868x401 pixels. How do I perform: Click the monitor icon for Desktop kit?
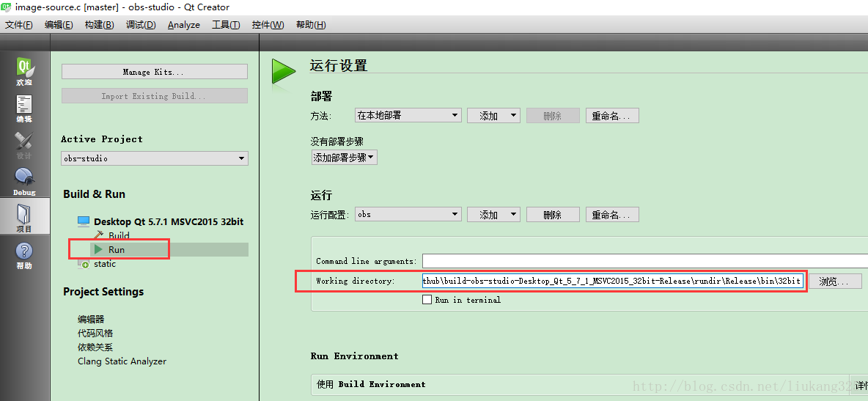pos(84,221)
